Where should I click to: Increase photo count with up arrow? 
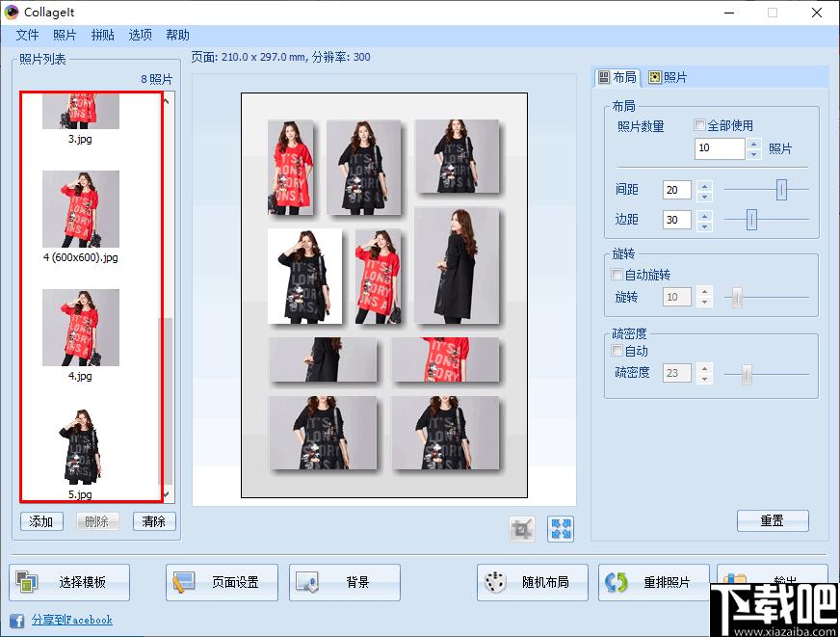[753, 144]
